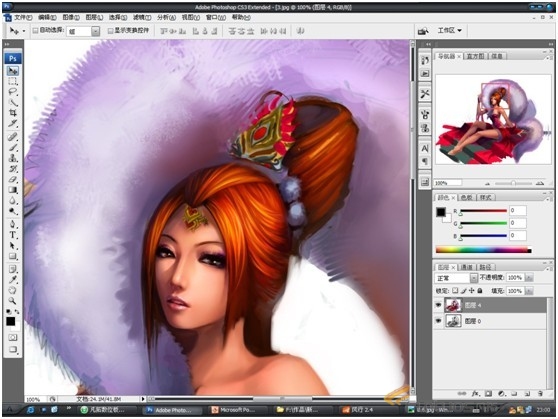Delete layer trash icon
The image size is (558, 419).
pyautogui.click(x=540, y=393)
